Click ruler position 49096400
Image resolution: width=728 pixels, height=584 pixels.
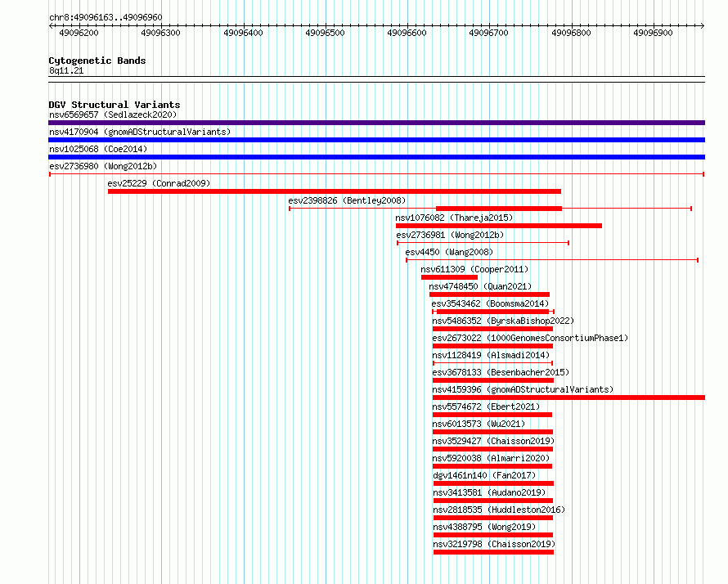pyautogui.click(x=243, y=33)
